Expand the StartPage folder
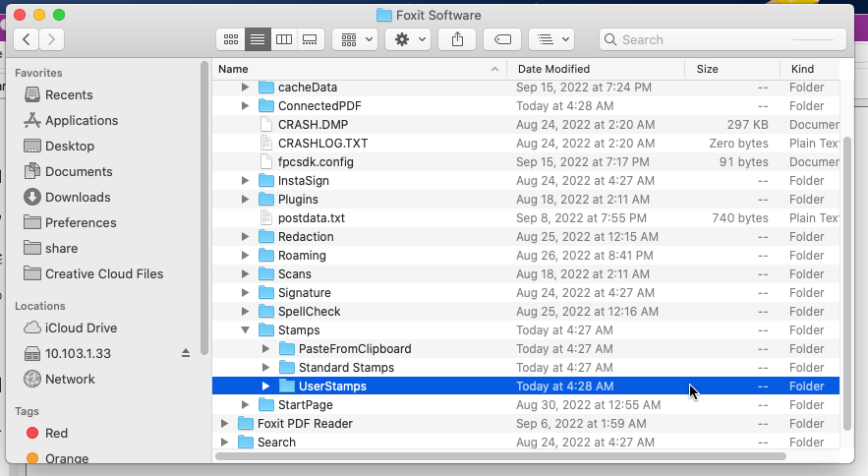The width and height of the screenshot is (868, 476). pyautogui.click(x=245, y=404)
